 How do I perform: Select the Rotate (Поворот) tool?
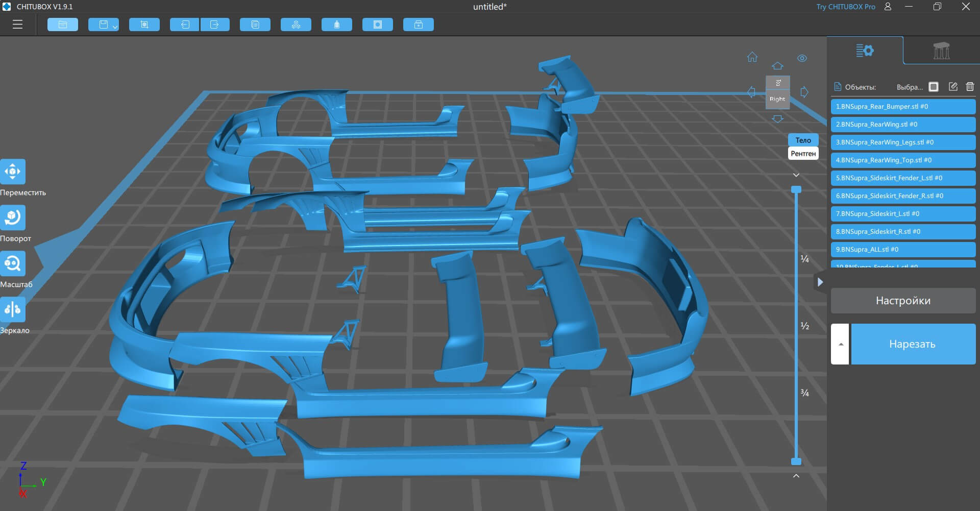tap(13, 217)
